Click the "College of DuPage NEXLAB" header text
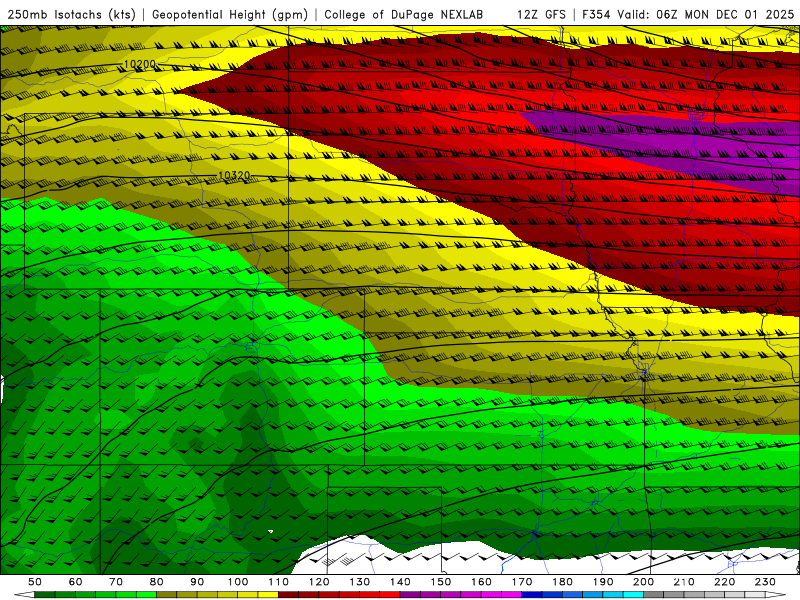This screenshot has height=600, width=800. [404, 15]
